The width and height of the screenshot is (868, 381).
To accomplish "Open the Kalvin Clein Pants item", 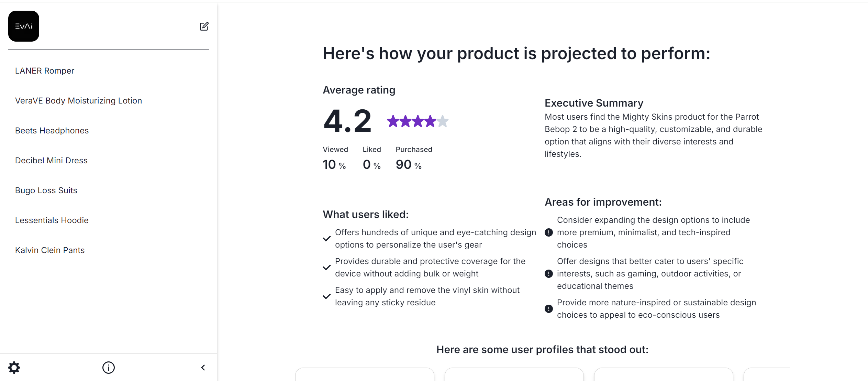I will [50, 250].
